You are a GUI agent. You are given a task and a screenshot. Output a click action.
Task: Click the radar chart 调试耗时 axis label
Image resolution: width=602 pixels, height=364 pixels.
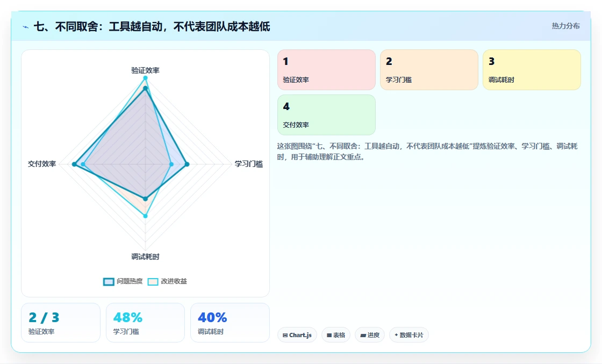pyautogui.click(x=145, y=257)
